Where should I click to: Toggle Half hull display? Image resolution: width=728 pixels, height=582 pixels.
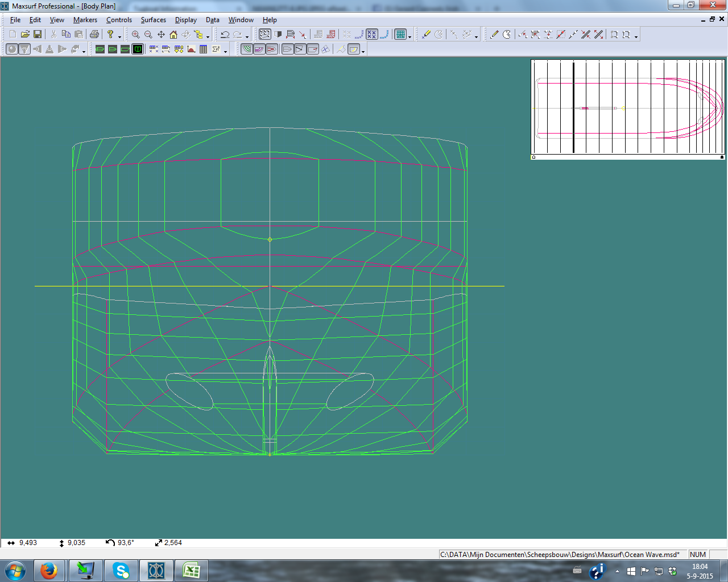[x=278, y=35]
